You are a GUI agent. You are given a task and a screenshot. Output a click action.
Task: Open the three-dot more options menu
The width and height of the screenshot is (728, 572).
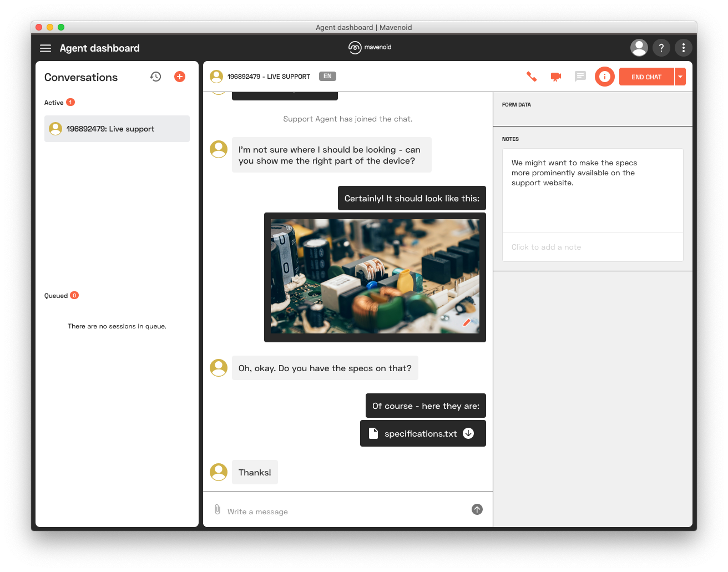(x=684, y=48)
